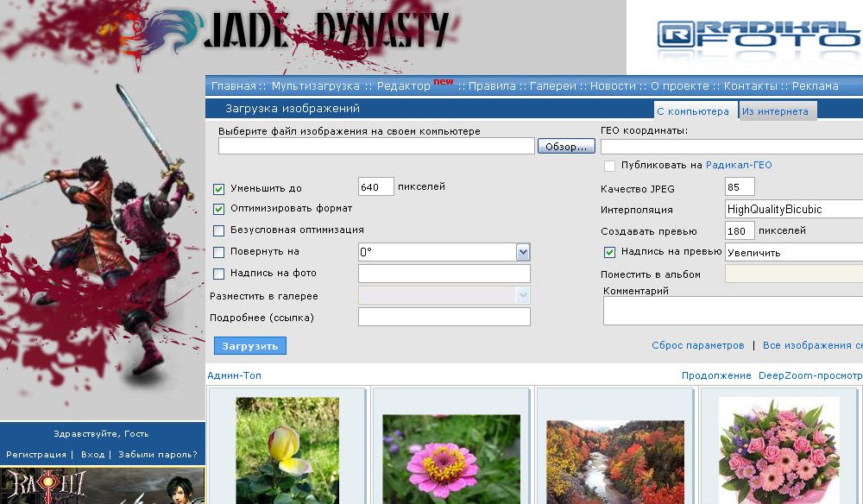This screenshot has height=504, width=863.
Task: Open the DeepZoom-просмотр link
Action: click(x=810, y=375)
